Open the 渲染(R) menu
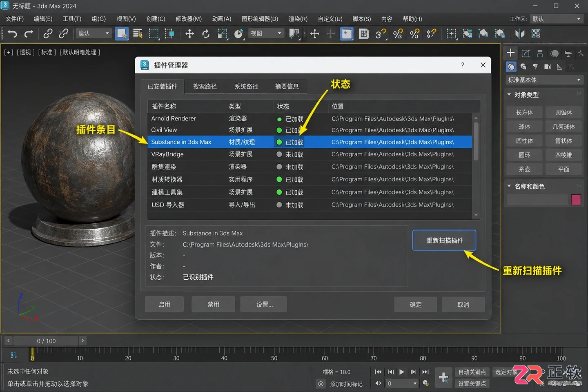The image size is (588, 392). click(298, 19)
